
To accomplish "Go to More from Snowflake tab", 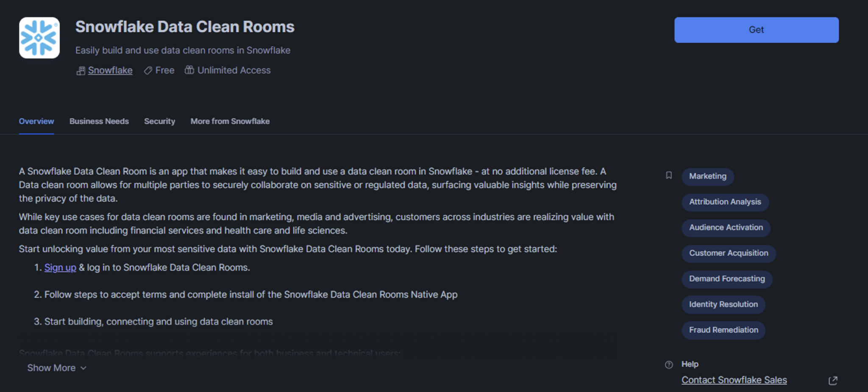I will coord(230,121).
